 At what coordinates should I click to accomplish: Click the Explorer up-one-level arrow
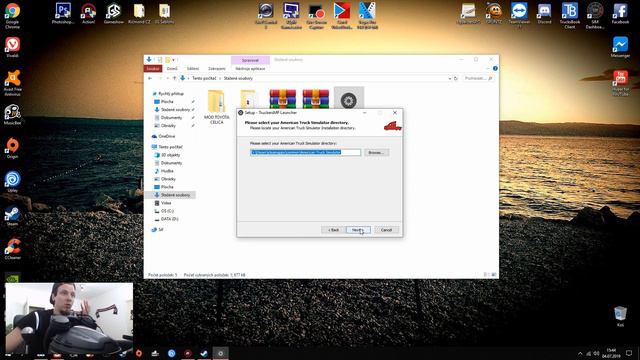pyautogui.click(x=174, y=78)
